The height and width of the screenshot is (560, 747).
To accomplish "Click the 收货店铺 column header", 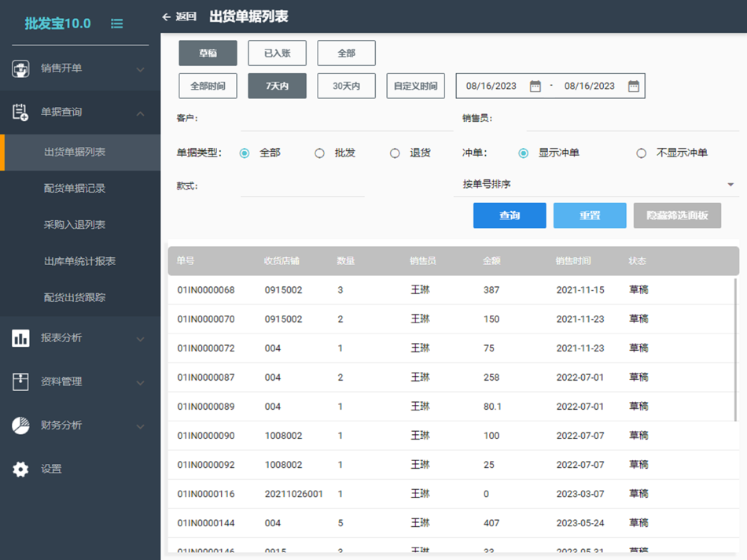I will pyautogui.click(x=282, y=260).
